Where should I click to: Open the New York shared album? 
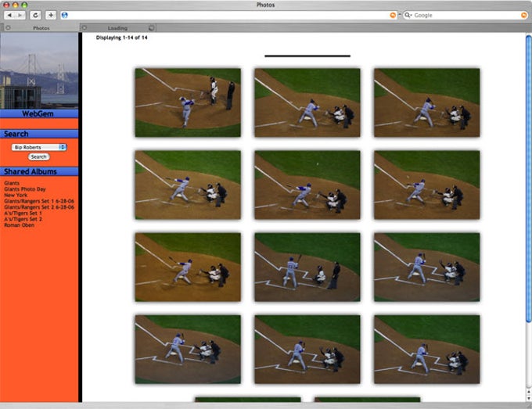pos(16,195)
